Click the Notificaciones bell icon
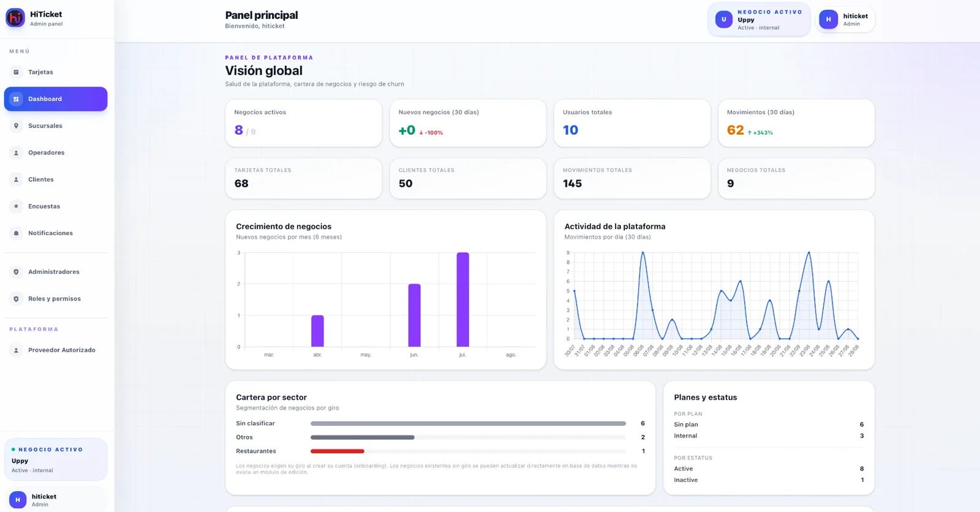Viewport: 980px width, 512px height. click(16, 233)
